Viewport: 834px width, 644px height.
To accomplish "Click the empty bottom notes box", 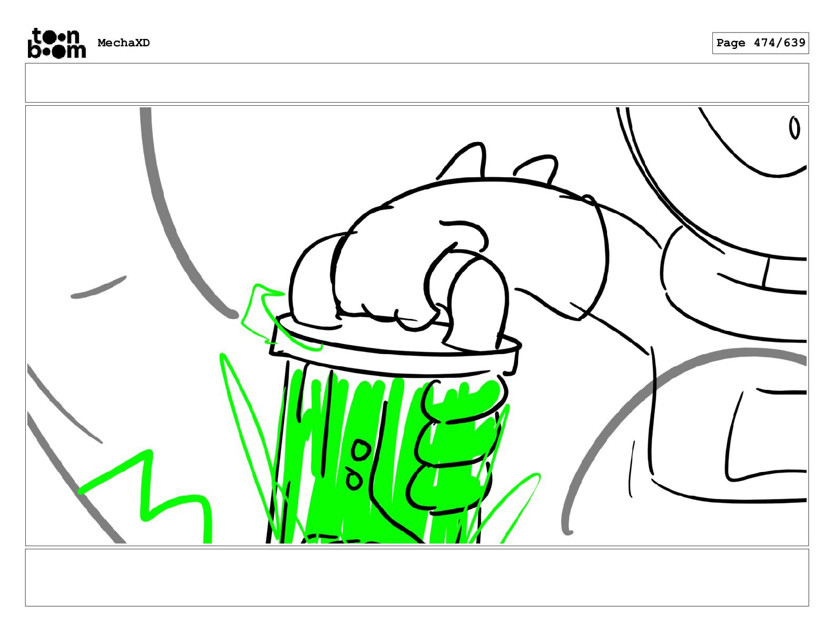I will click(417, 578).
